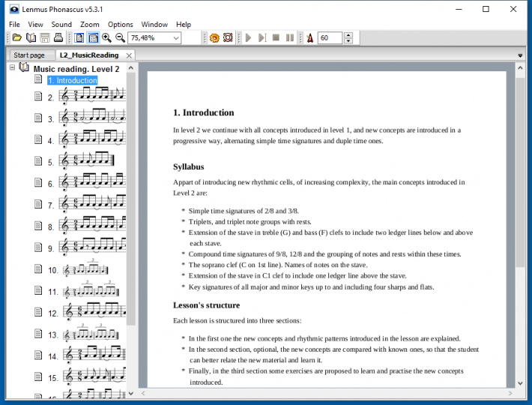Zoom in with the magnifier plus icon
Viewport: 532px width, 405px height.
tap(106, 37)
